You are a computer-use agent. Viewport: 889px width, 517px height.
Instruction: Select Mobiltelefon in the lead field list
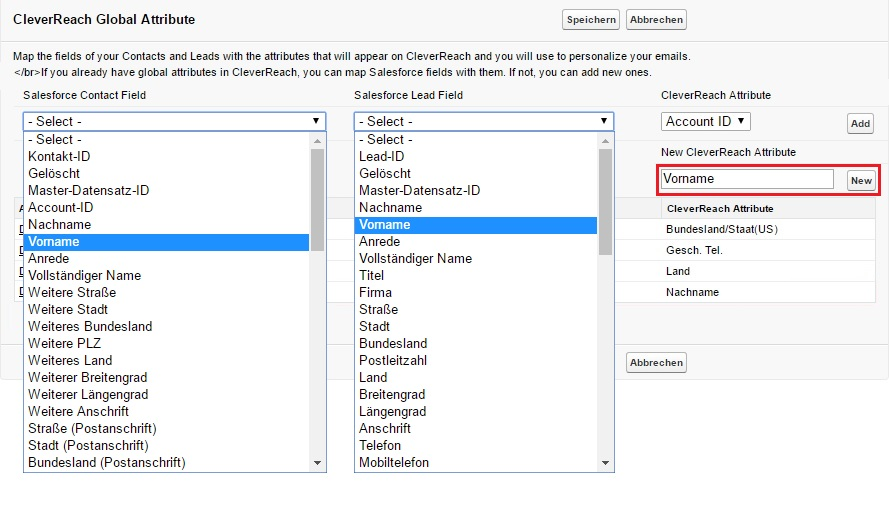tap(476, 463)
